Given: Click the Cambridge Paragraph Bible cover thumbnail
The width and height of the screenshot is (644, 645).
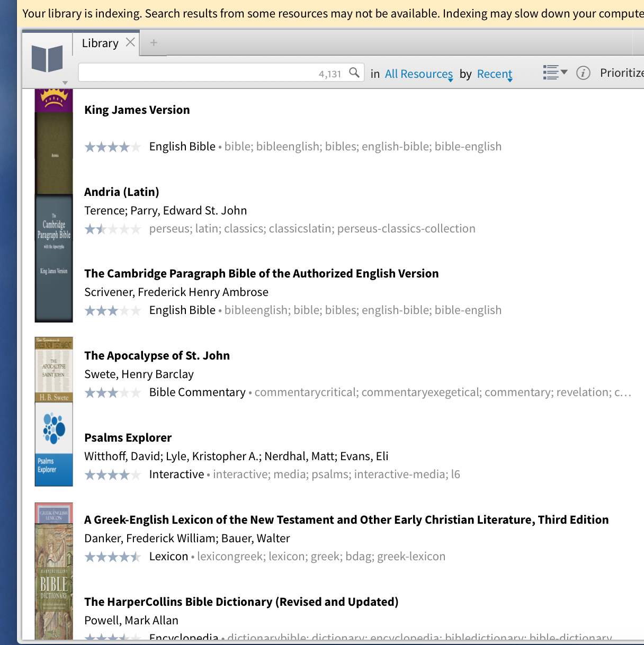Looking at the screenshot, I should click(x=53, y=258).
